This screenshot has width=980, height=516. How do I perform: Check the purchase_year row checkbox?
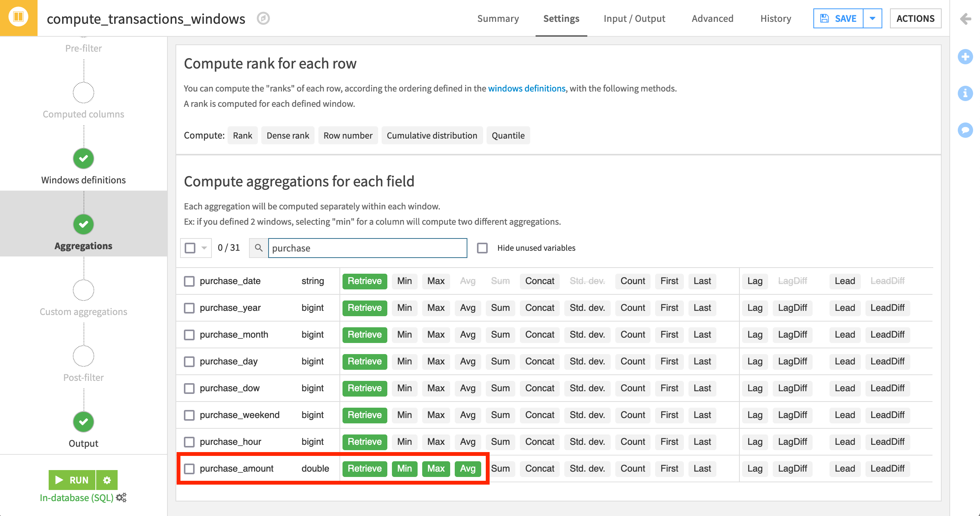tap(189, 308)
